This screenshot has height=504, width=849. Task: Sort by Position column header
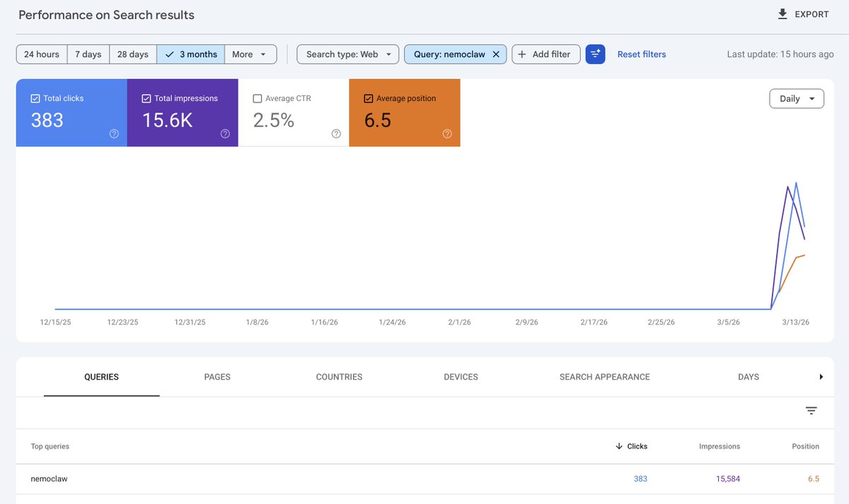805,447
